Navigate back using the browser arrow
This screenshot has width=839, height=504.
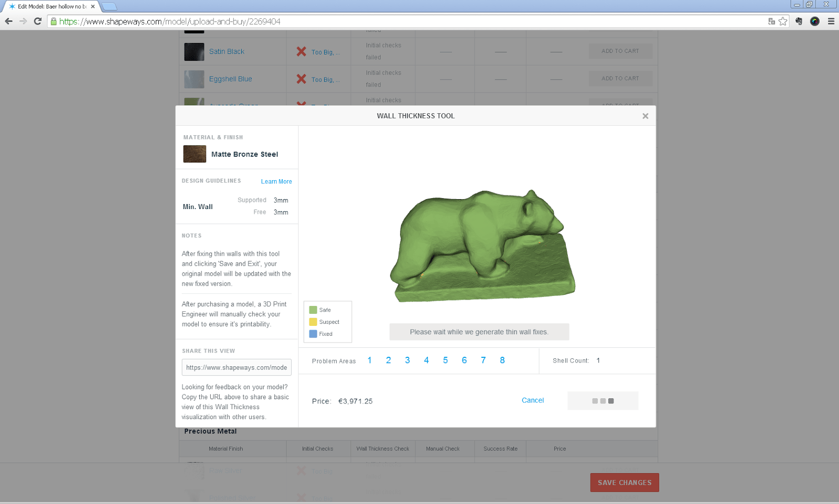pos(8,21)
